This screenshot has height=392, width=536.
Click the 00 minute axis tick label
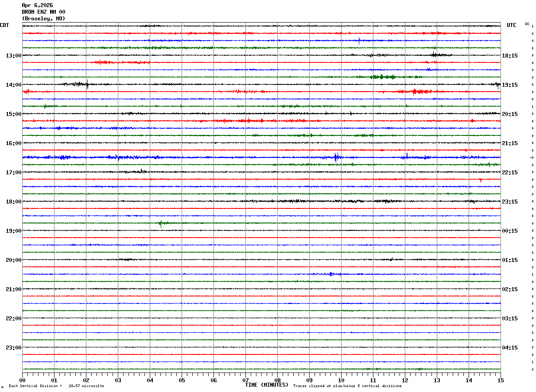[22, 380]
